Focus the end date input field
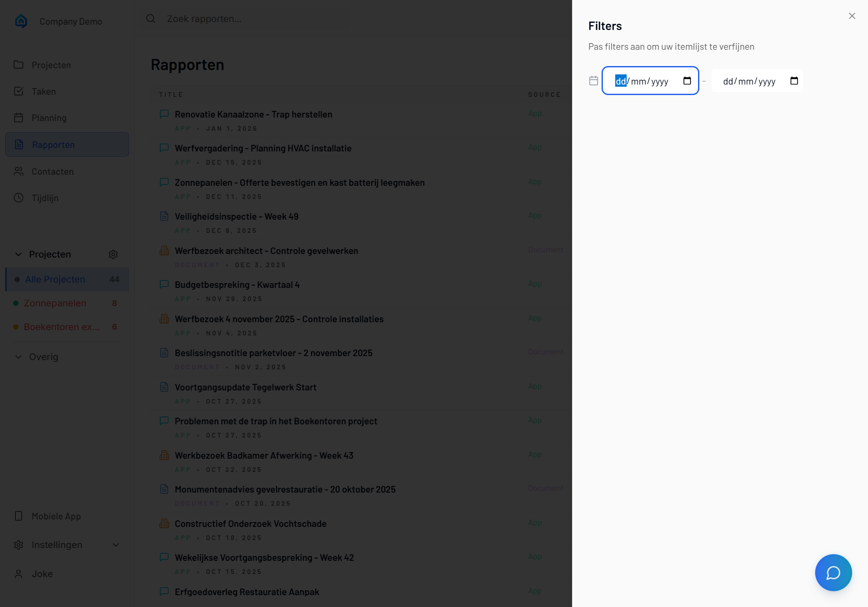868x607 pixels. (750, 81)
